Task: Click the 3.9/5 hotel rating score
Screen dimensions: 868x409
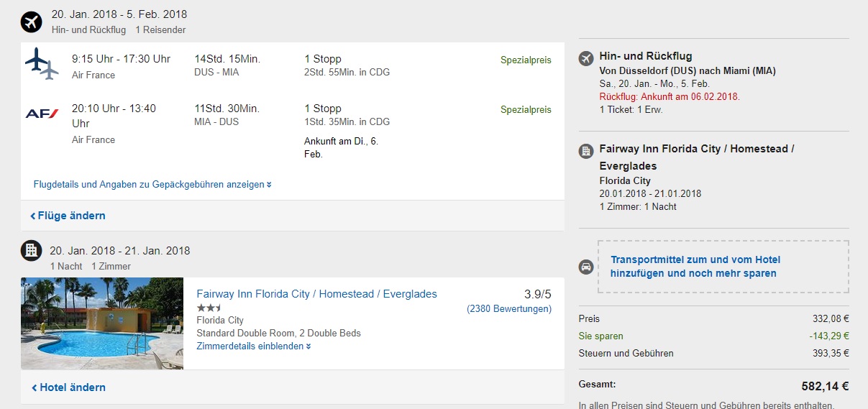Action: (538, 294)
